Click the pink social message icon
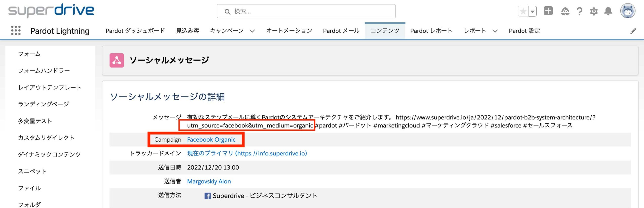The width and height of the screenshot is (644, 208). point(117,60)
